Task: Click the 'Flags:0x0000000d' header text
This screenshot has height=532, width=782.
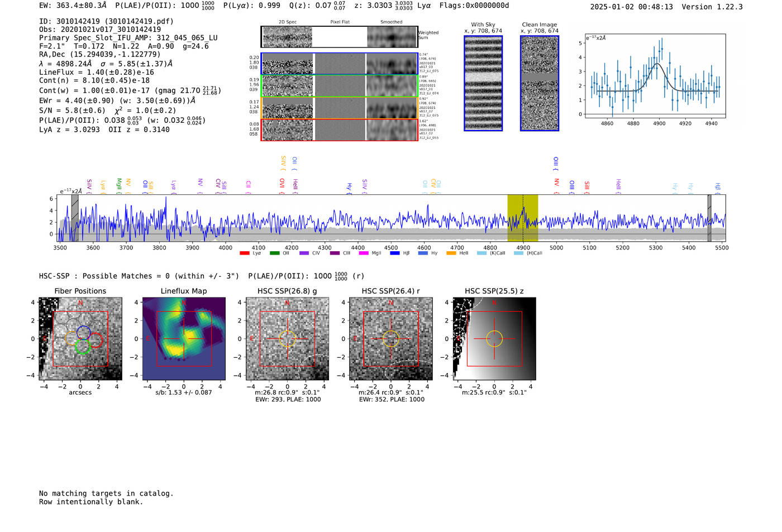Action: (474, 5)
